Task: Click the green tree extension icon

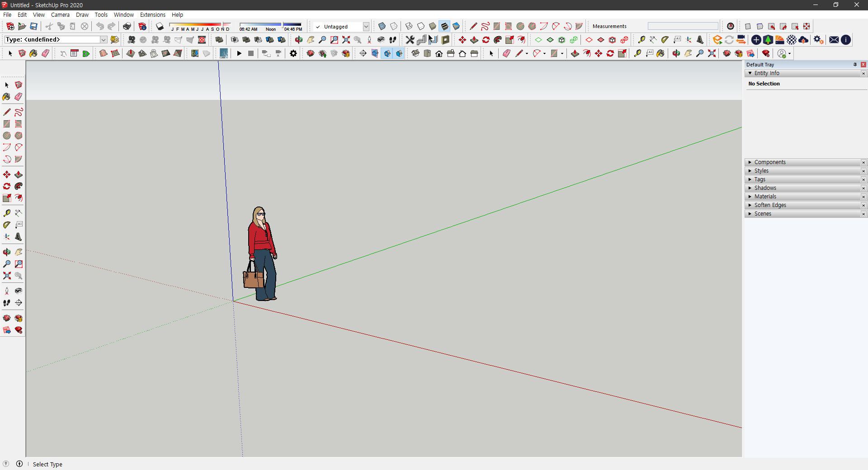Action: (x=768, y=40)
